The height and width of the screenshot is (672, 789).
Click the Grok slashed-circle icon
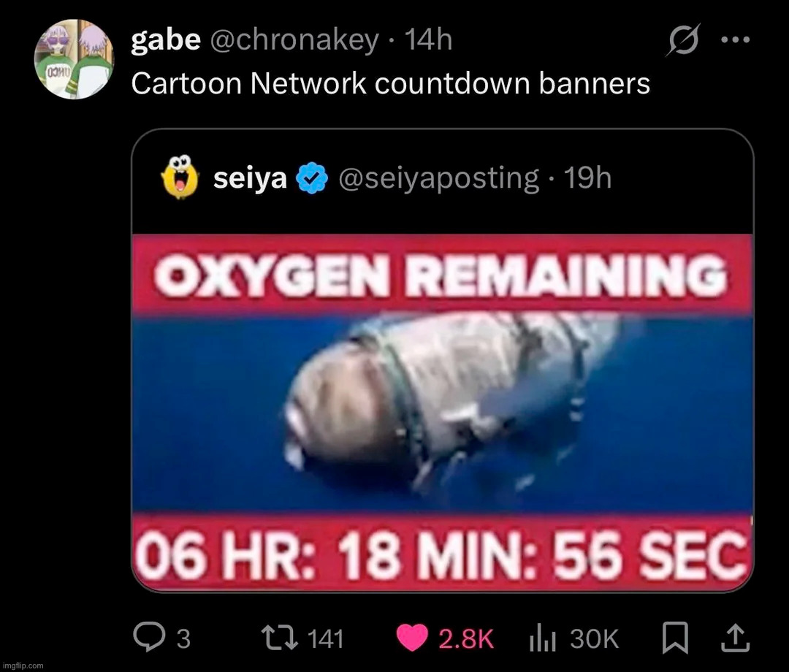[x=682, y=42]
